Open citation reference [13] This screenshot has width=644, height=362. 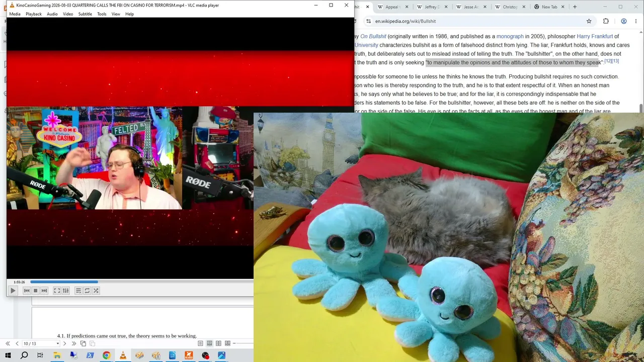tap(615, 61)
